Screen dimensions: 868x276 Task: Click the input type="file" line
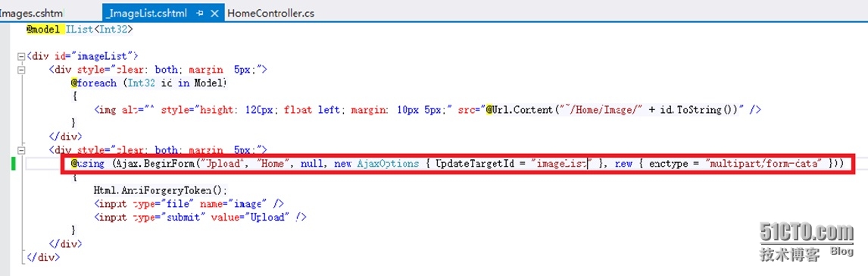coord(189,204)
